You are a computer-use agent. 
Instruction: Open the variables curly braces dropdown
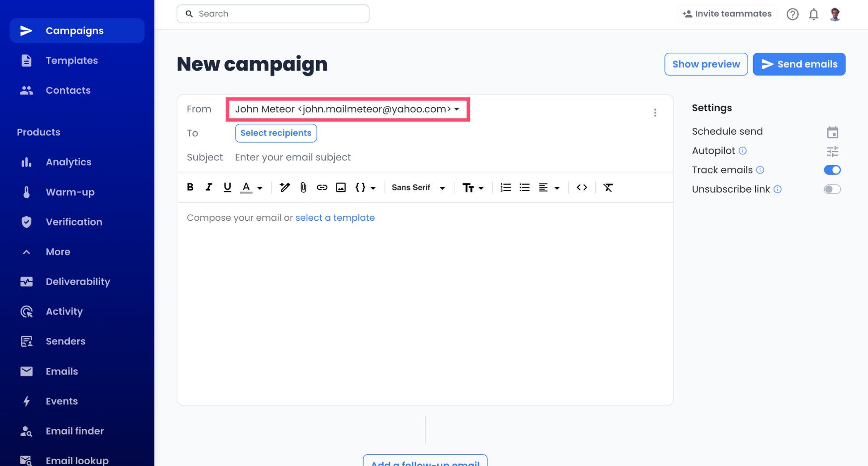tap(365, 187)
